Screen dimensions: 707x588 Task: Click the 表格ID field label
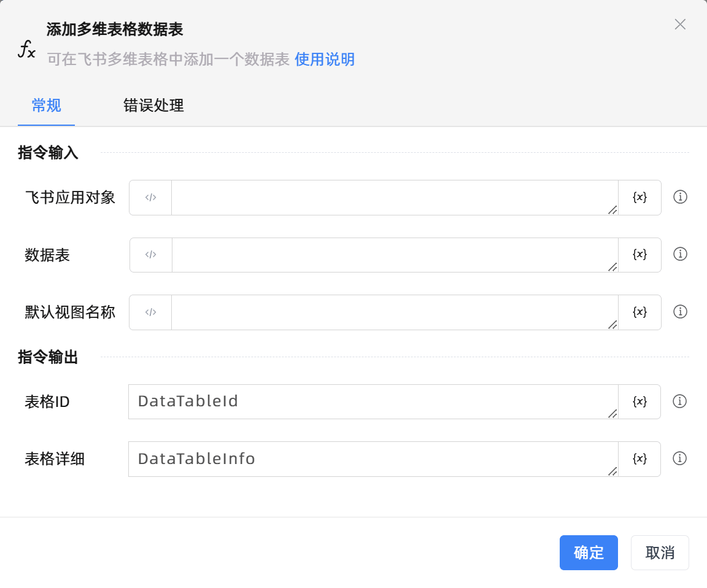(x=47, y=402)
